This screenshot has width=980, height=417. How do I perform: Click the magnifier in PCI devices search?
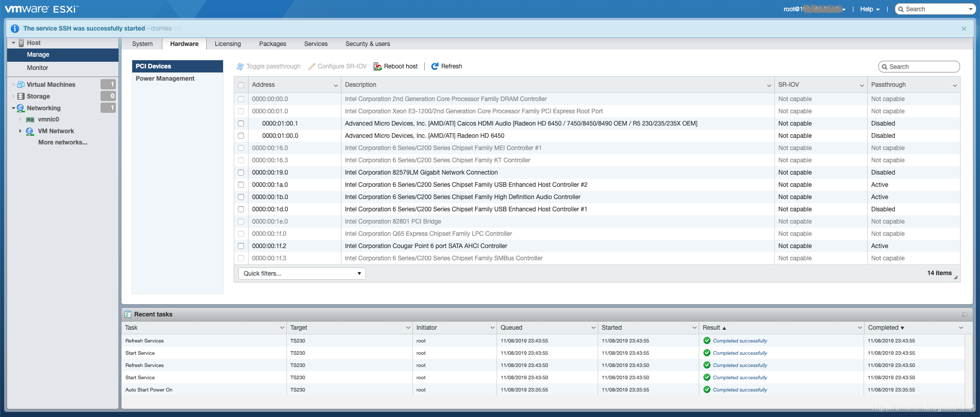click(x=885, y=67)
